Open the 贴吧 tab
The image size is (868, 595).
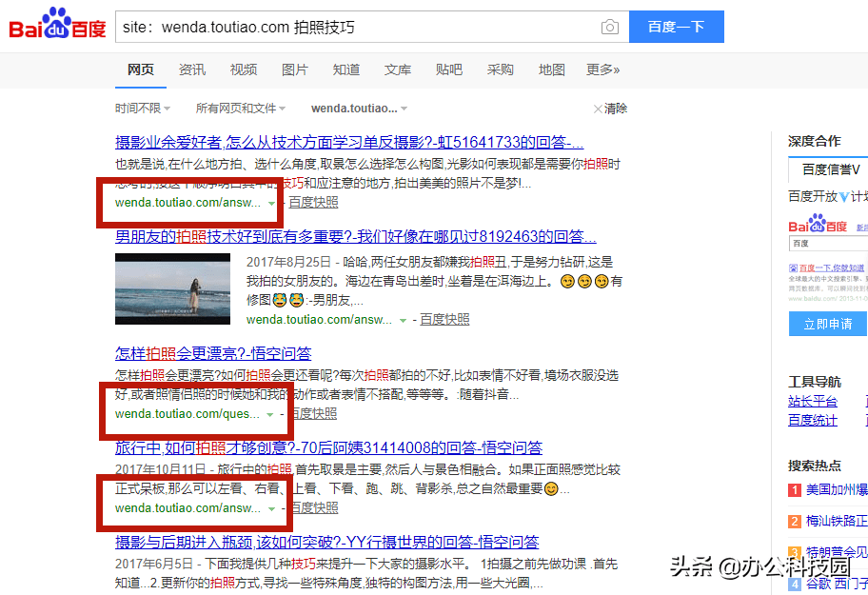click(449, 69)
